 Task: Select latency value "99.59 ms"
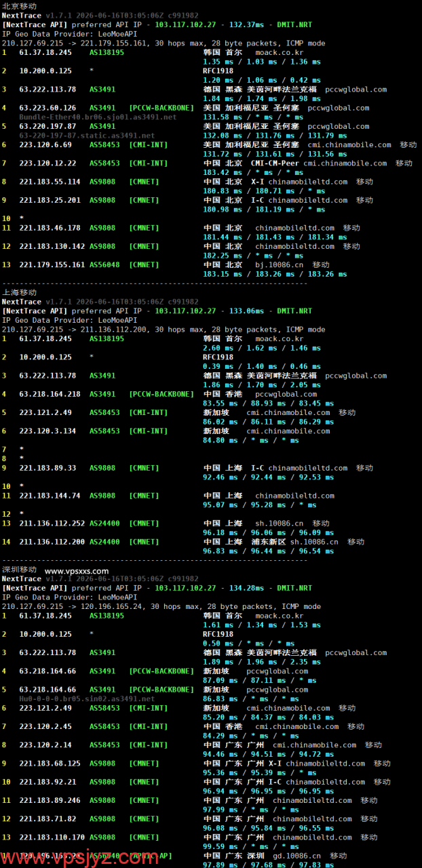click(x=220, y=846)
